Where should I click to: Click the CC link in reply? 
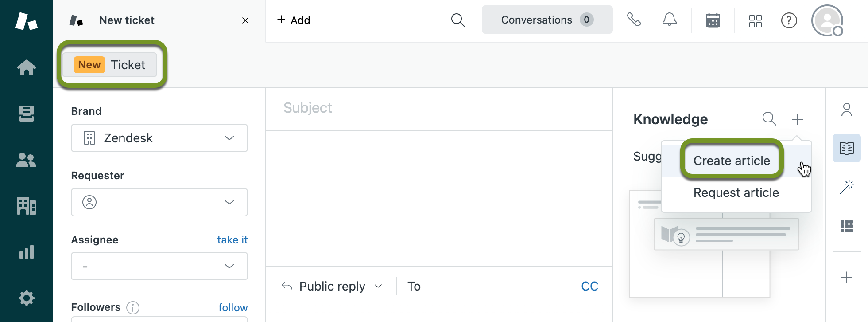[x=589, y=287]
